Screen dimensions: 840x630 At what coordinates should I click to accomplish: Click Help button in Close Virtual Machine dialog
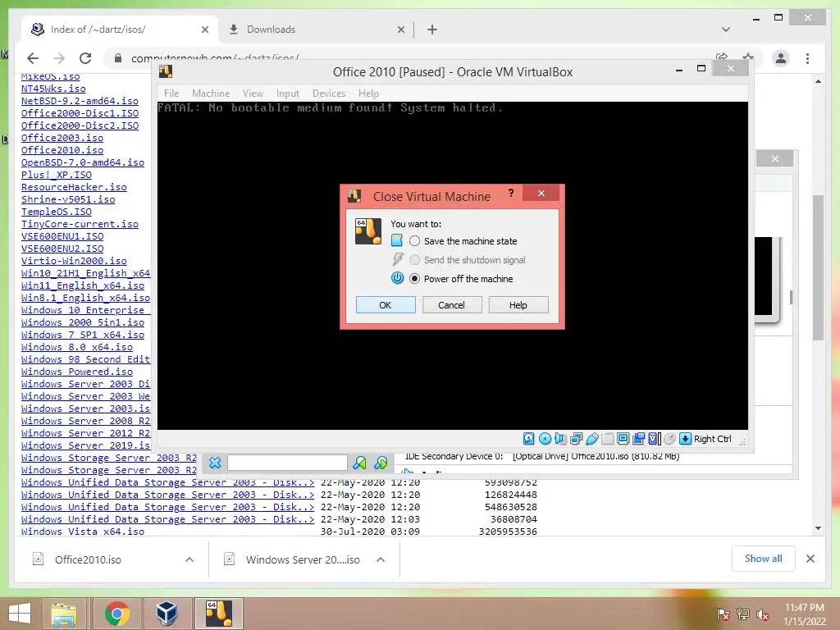point(518,305)
